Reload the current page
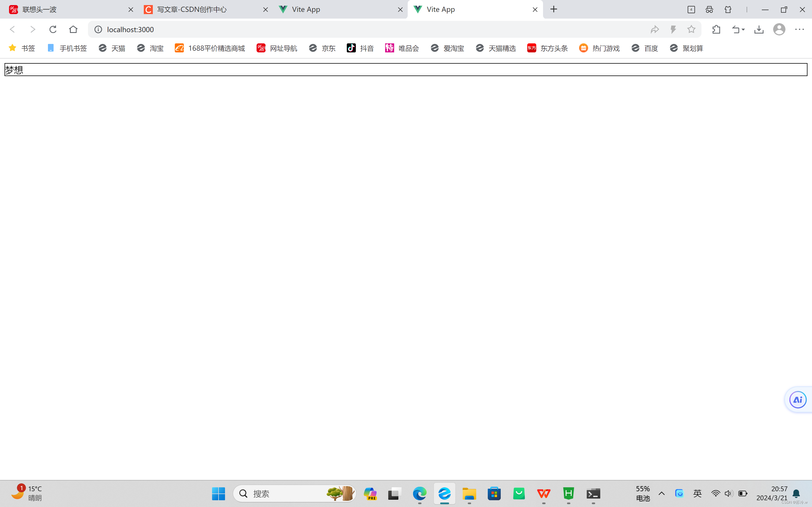Screen dimensions: 812x507 (x=53, y=29)
